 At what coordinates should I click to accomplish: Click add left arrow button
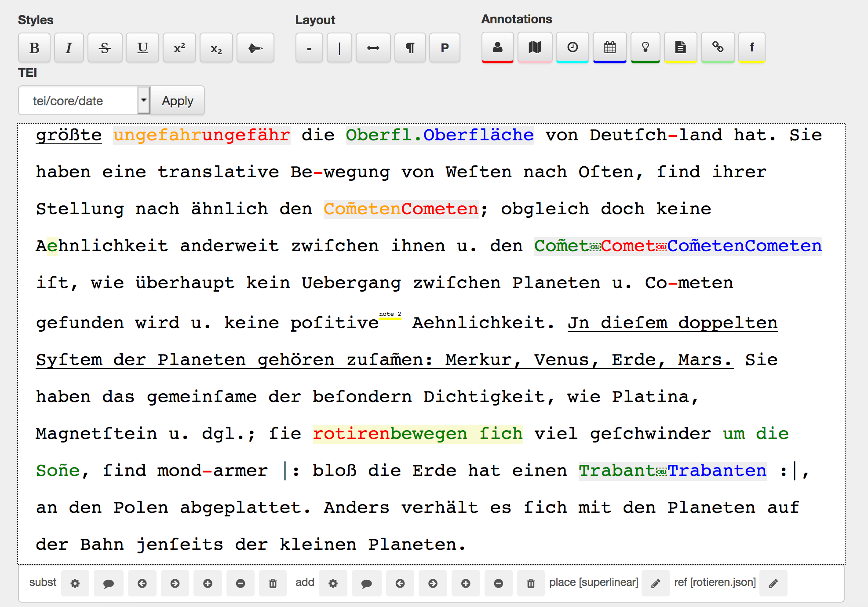[400, 583]
